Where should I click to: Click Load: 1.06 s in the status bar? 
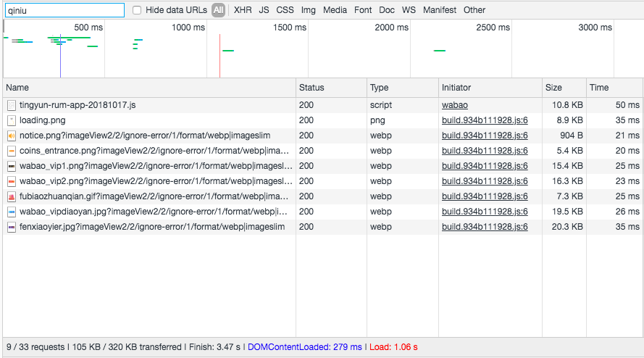[x=393, y=347]
